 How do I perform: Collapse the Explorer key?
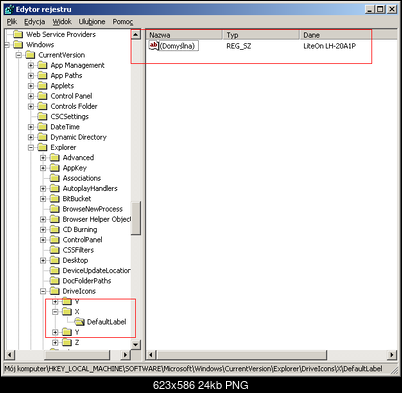(31, 147)
